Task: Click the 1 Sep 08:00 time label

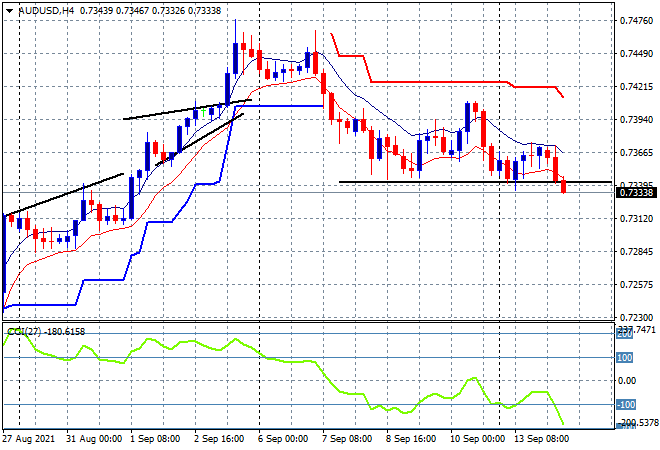Action: pos(155,439)
